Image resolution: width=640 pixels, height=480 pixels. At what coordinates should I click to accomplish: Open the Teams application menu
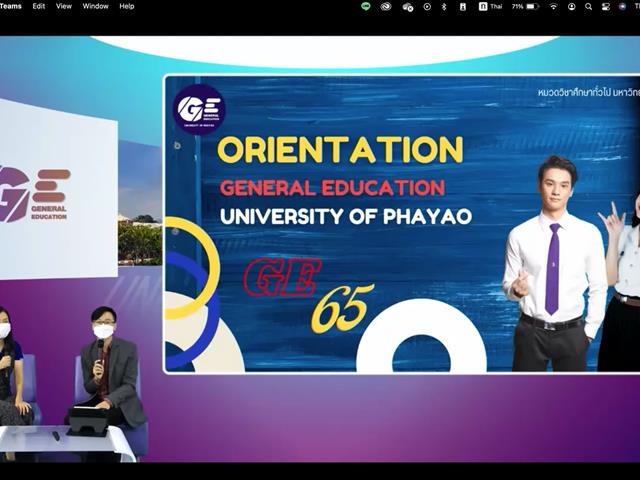point(10,6)
